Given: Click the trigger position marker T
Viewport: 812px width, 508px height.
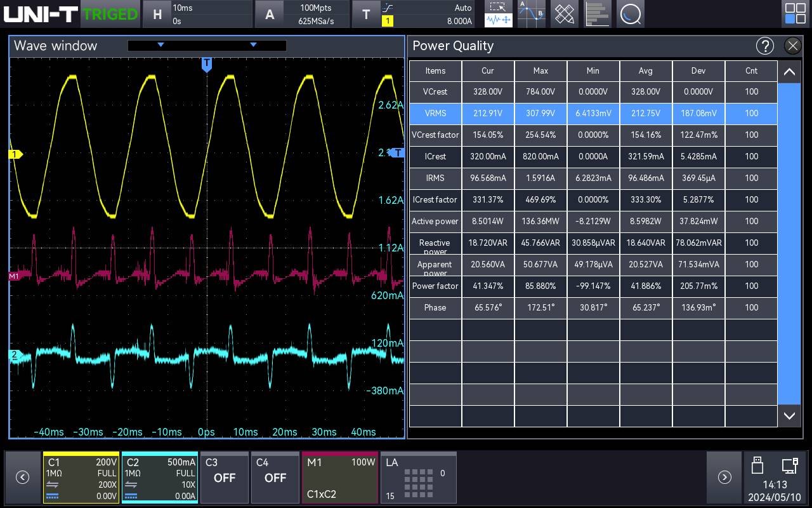Looking at the screenshot, I should [x=207, y=64].
